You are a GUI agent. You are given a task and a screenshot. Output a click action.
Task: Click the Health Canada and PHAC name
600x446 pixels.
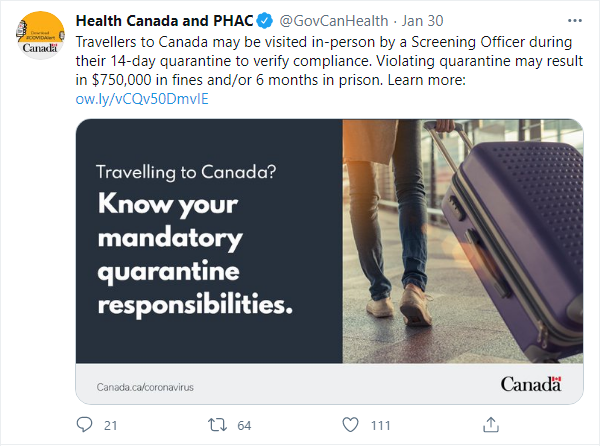pyautogui.click(x=165, y=21)
